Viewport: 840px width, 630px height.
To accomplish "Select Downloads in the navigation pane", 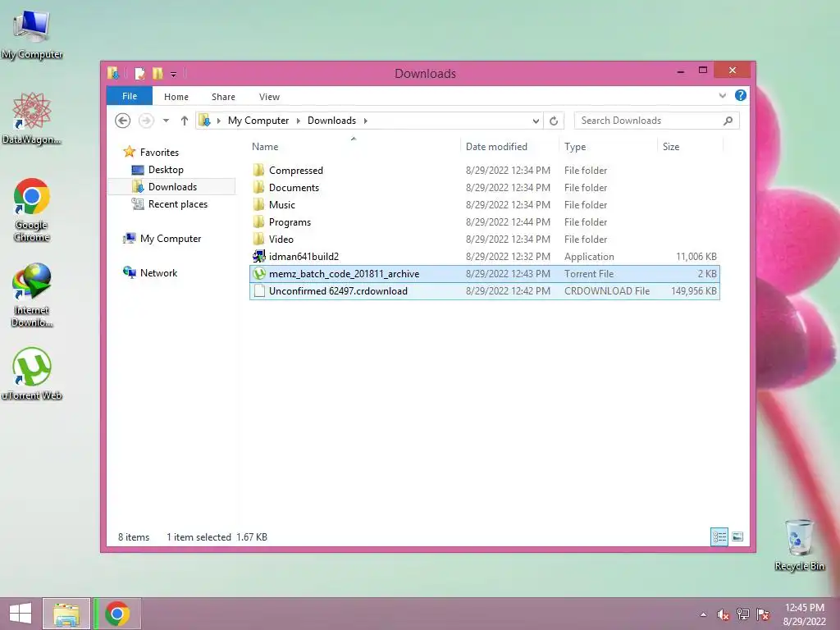I will coord(172,187).
